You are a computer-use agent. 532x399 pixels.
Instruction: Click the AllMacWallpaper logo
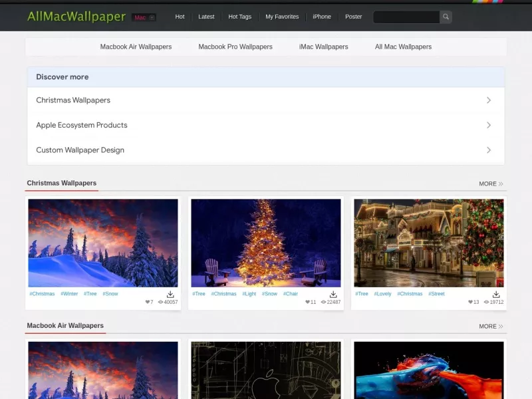pos(76,16)
